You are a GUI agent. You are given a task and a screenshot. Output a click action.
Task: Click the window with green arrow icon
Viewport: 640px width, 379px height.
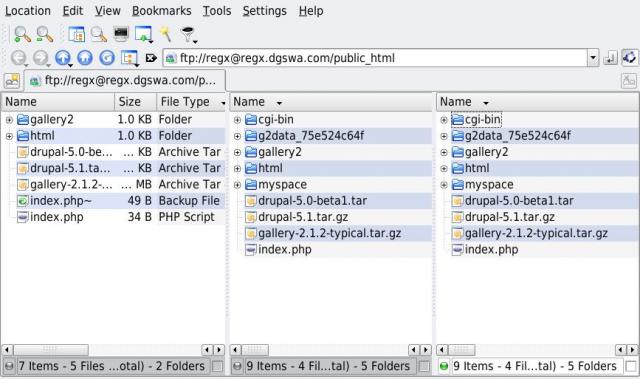pos(144,35)
